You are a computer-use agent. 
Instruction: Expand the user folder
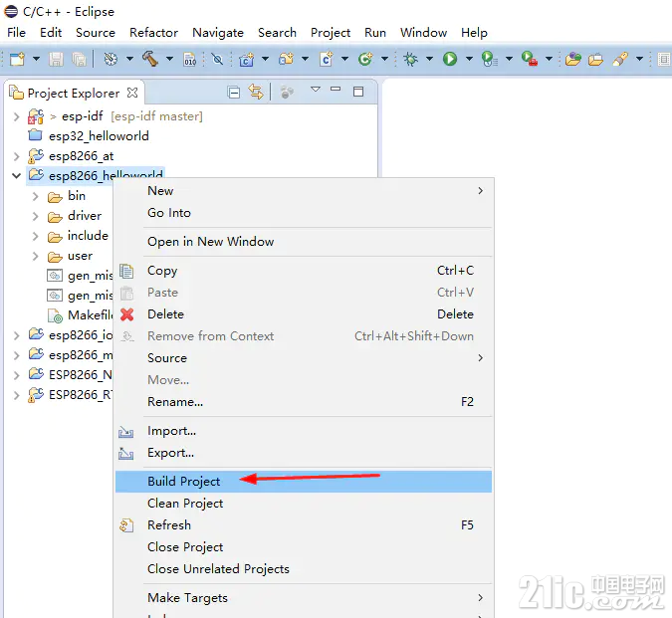tap(36, 256)
